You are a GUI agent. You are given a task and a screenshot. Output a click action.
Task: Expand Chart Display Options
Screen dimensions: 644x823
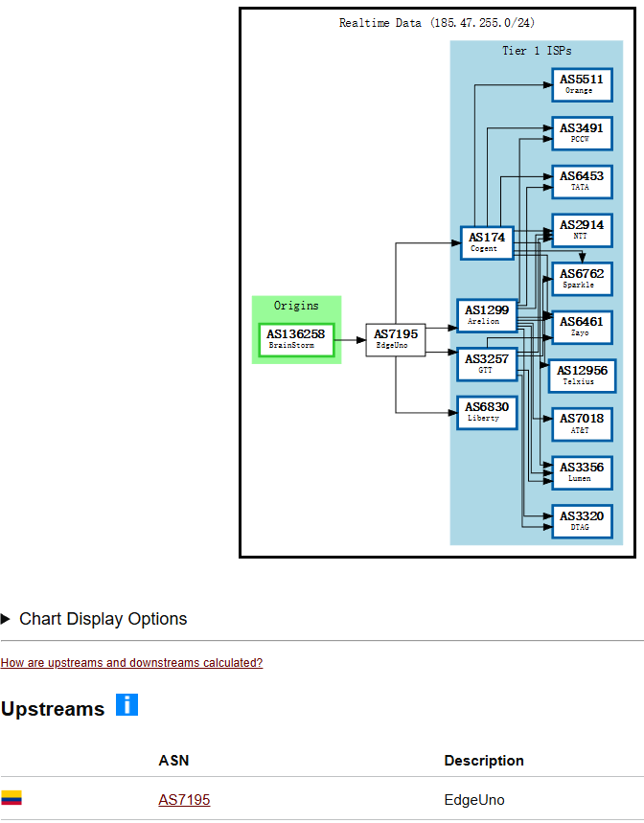(x=94, y=619)
